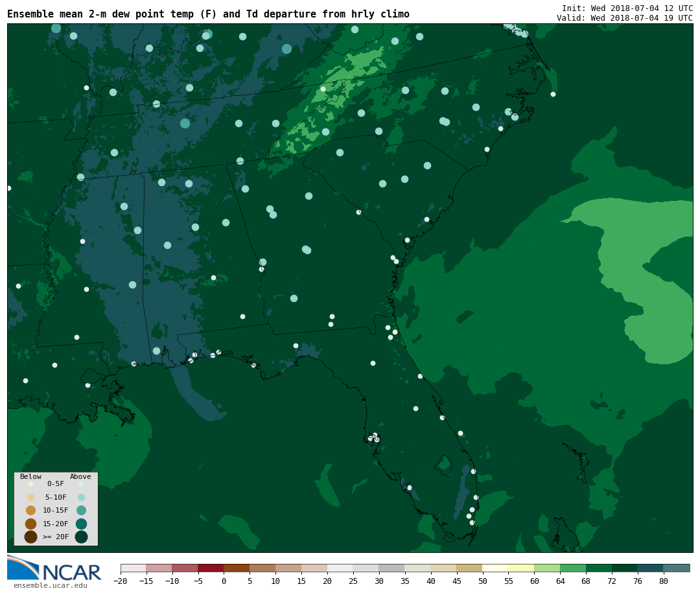
Task: Pick the -10 to -5 colorbar swatch
Action: point(185,568)
